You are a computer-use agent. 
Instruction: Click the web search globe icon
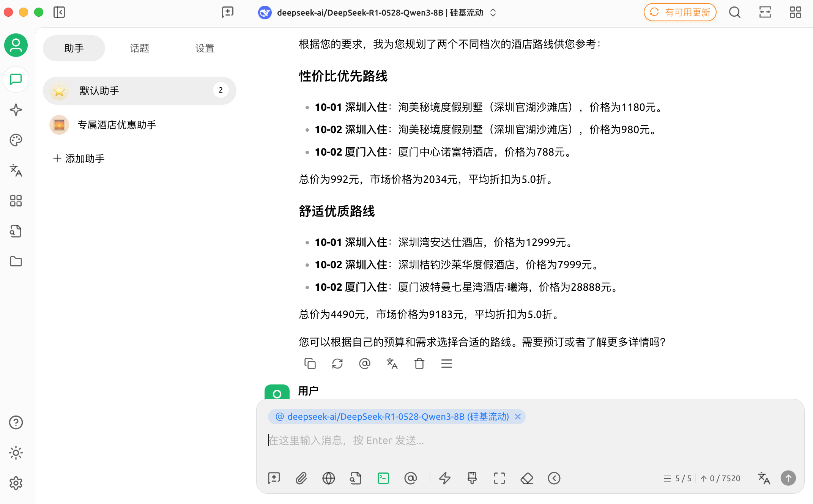coord(328,478)
